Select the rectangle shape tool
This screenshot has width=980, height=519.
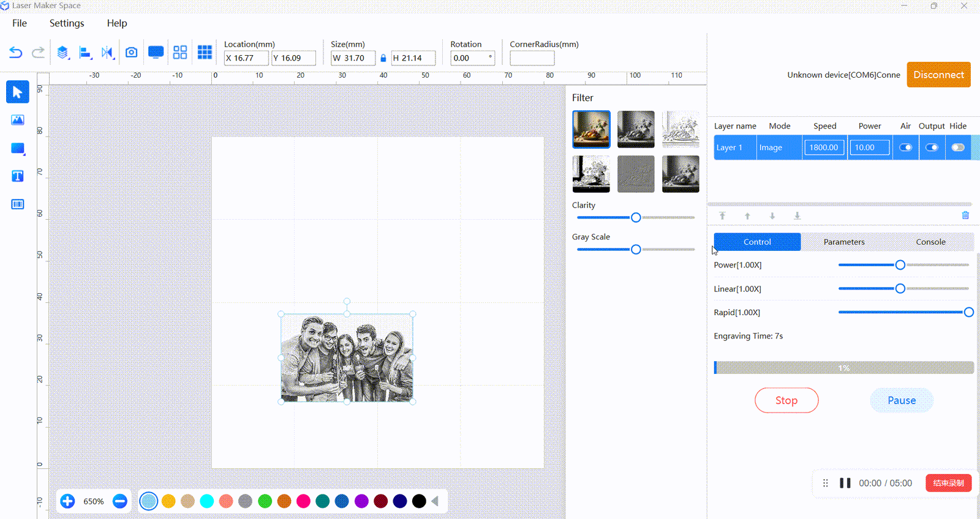tap(17, 148)
